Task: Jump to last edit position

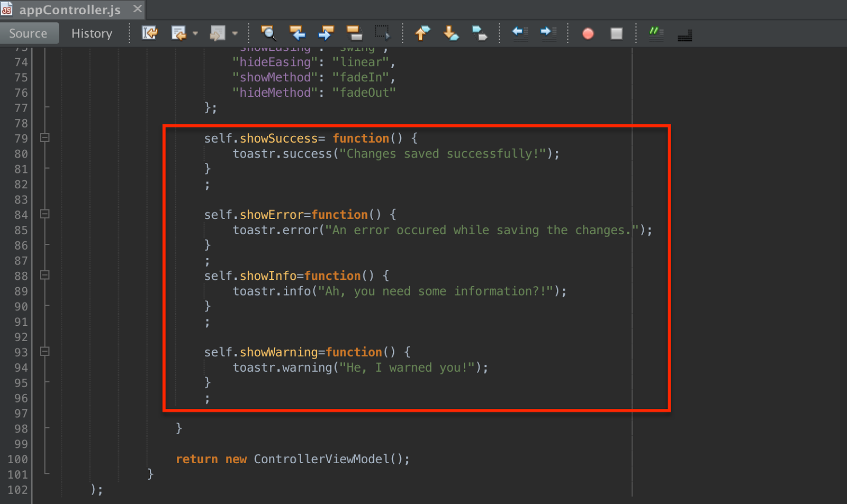Action: (150, 33)
